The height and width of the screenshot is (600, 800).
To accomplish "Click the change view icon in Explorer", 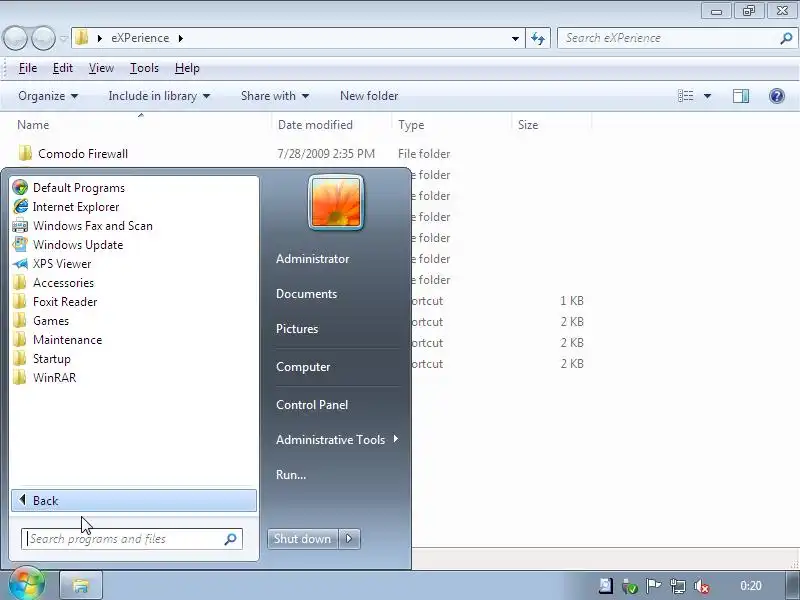I will [685, 96].
